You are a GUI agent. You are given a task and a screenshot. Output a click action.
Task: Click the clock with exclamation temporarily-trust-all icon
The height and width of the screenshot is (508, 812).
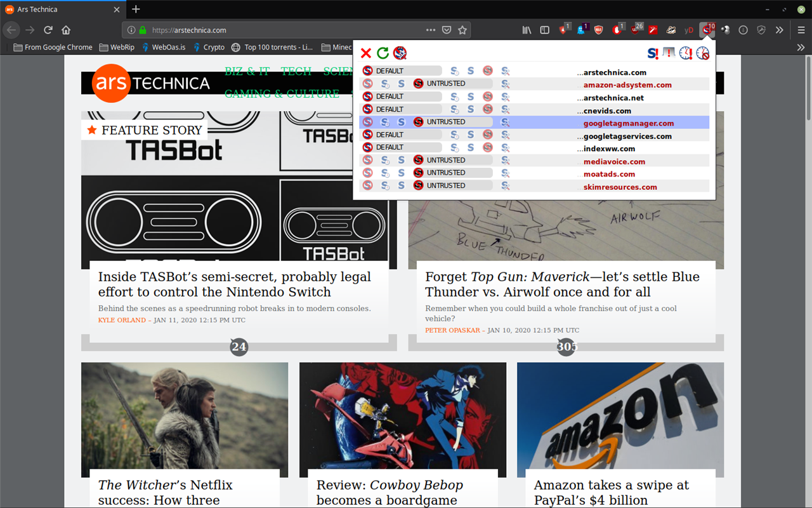tap(686, 53)
